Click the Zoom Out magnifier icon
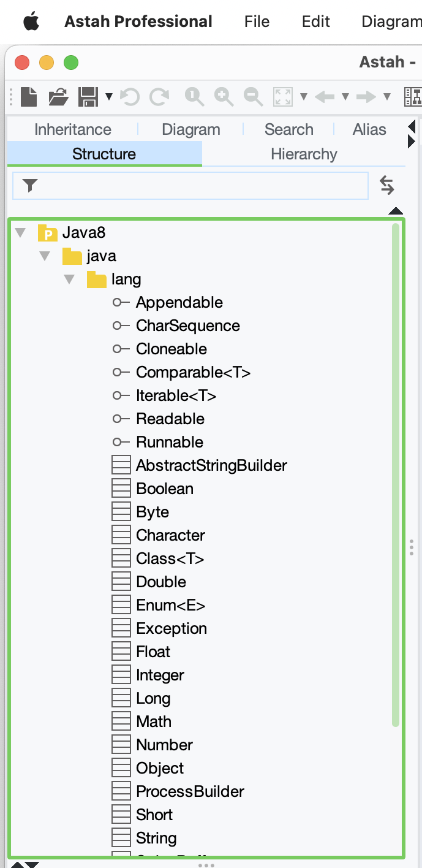Screen dimensions: 422x868 click(x=253, y=96)
